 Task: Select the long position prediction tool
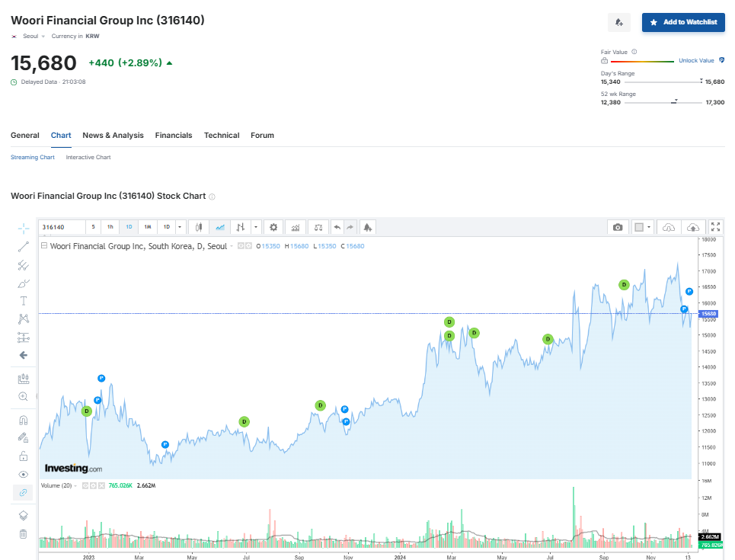(24, 338)
